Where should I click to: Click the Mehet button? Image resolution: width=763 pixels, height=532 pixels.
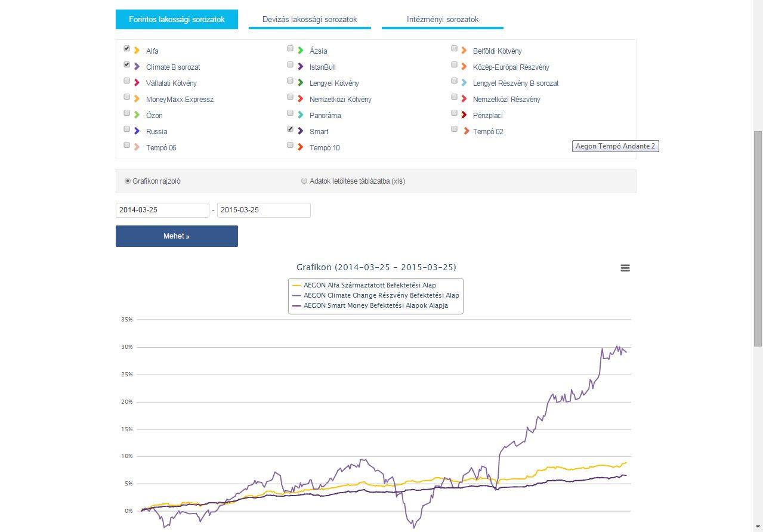click(177, 236)
